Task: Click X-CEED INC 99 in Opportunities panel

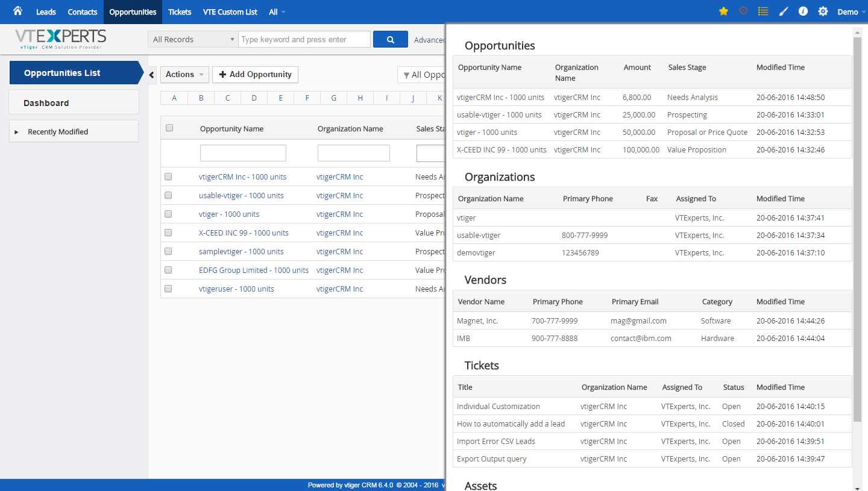Action: pos(502,149)
